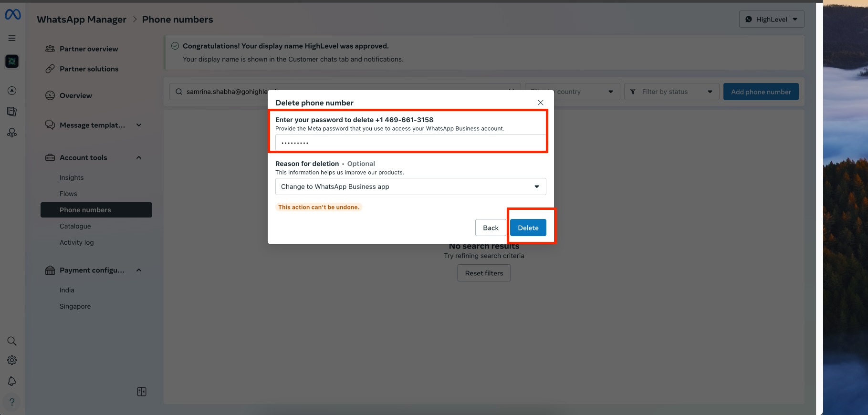Open the Filter by status dropdown
The image size is (868, 415).
pyautogui.click(x=671, y=92)
